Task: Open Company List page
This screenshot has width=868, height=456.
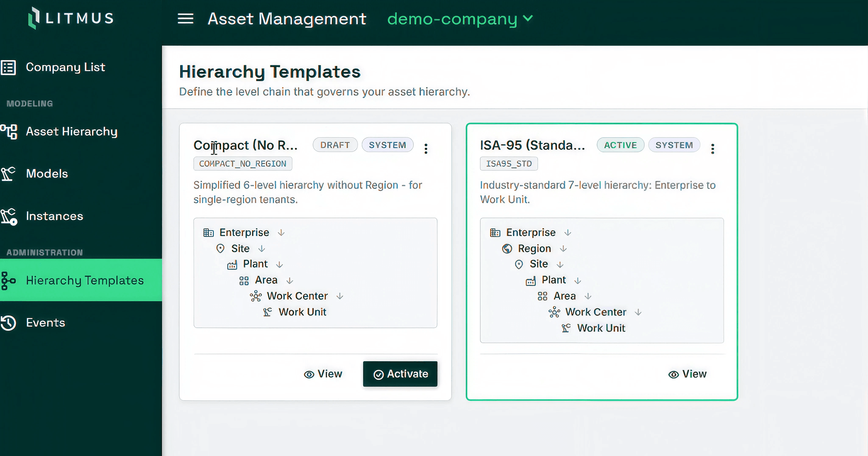Action: 65,67
